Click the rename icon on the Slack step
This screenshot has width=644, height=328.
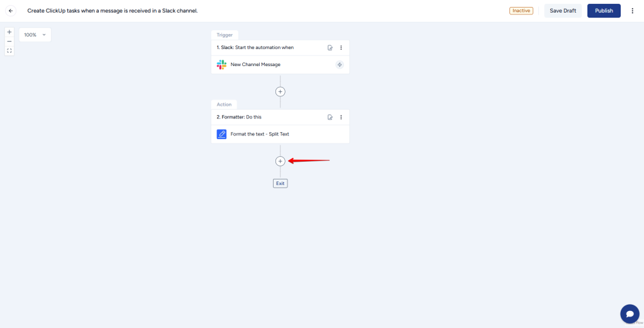point(330,47)
